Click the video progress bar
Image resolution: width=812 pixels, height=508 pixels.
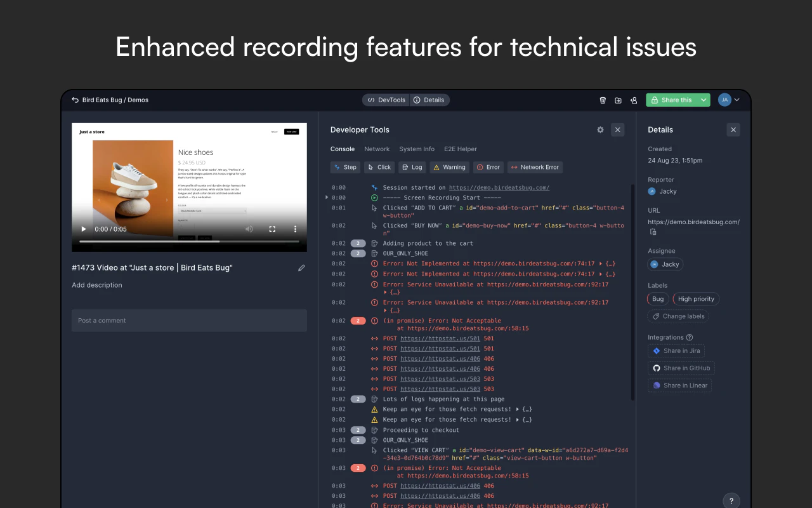tap(188, 241)
